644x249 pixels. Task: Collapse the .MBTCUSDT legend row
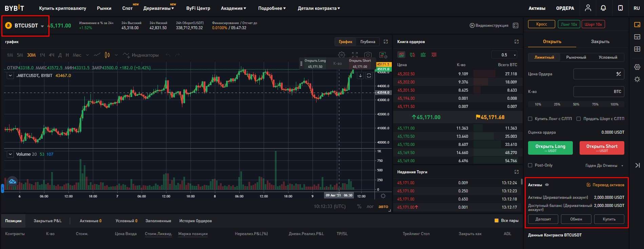10,75
